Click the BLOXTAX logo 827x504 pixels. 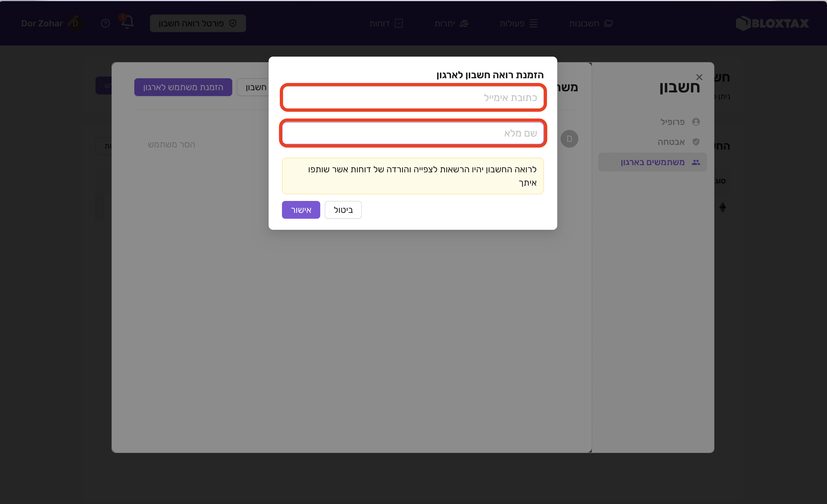pos(772,23)
